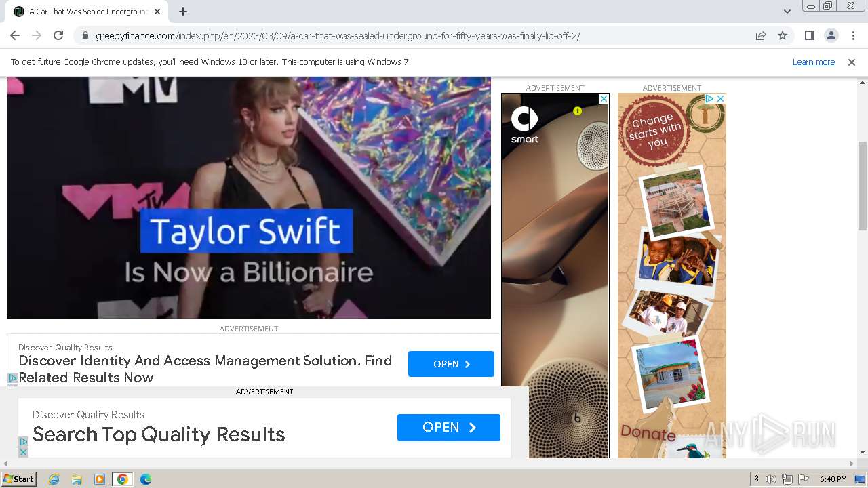Open the volume control in system tray

771,479
